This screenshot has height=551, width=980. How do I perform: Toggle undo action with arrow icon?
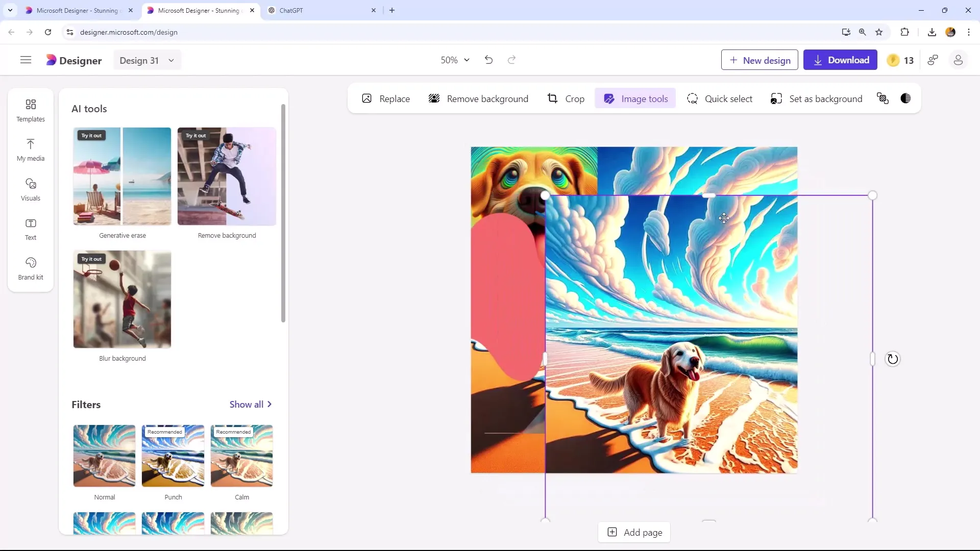(x=488, y=60)
